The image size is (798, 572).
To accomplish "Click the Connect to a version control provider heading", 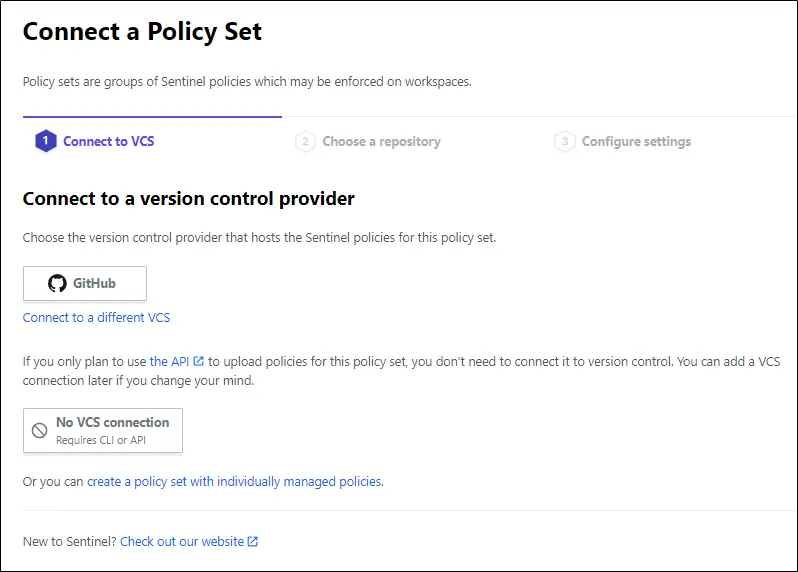I will [188, 199].
